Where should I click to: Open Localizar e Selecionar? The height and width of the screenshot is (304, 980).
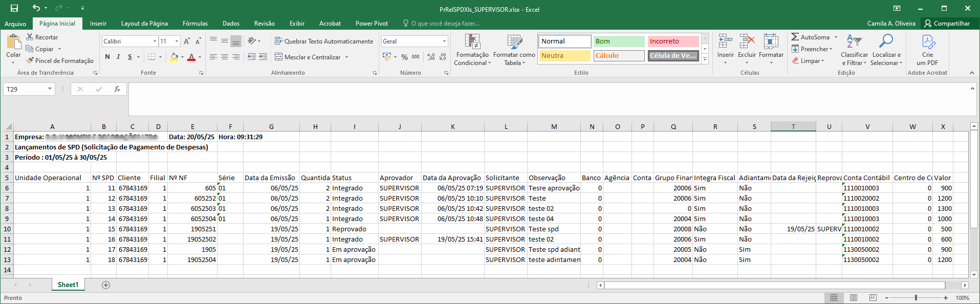[x=887, y=50]
